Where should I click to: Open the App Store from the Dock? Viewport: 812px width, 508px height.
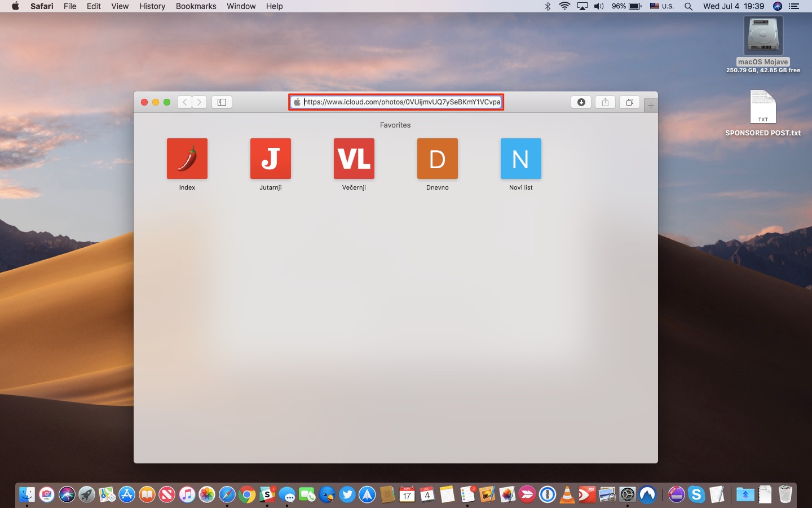(127, 494)
